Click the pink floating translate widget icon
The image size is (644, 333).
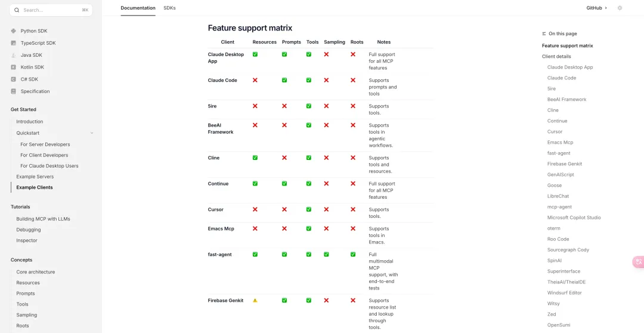(638, 262)
